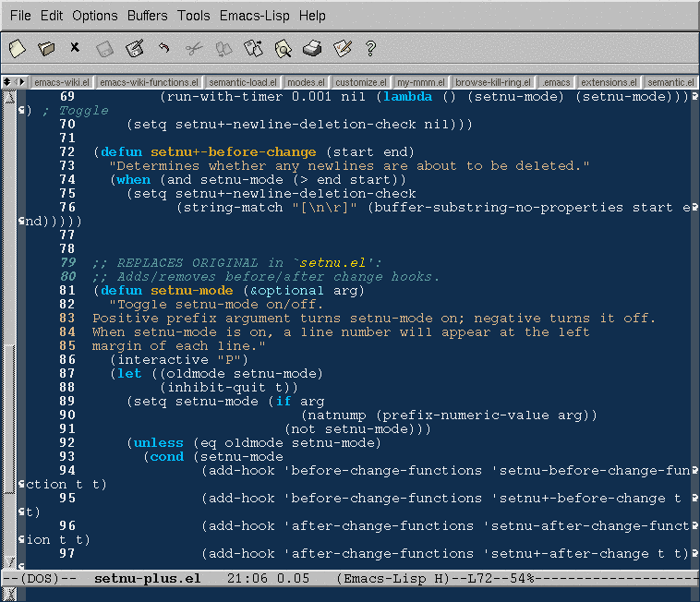This screenshot has width=700, height=602.
Task: Open the Buffers menu
Action: [148, 16]
